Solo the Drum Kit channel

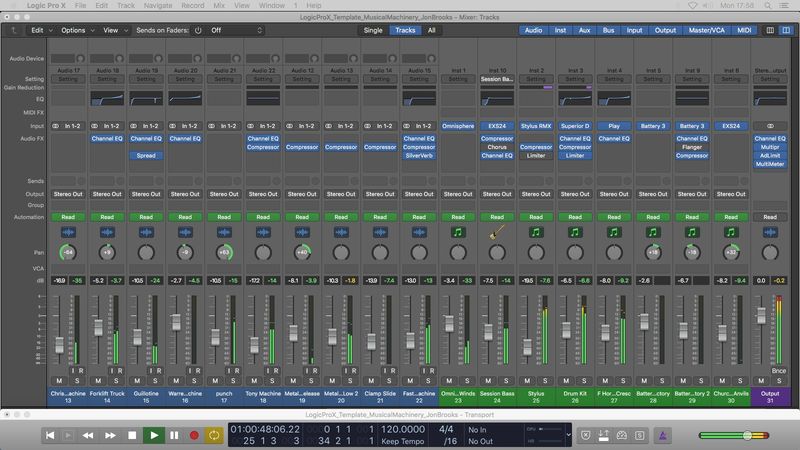[x=584, y=381]
